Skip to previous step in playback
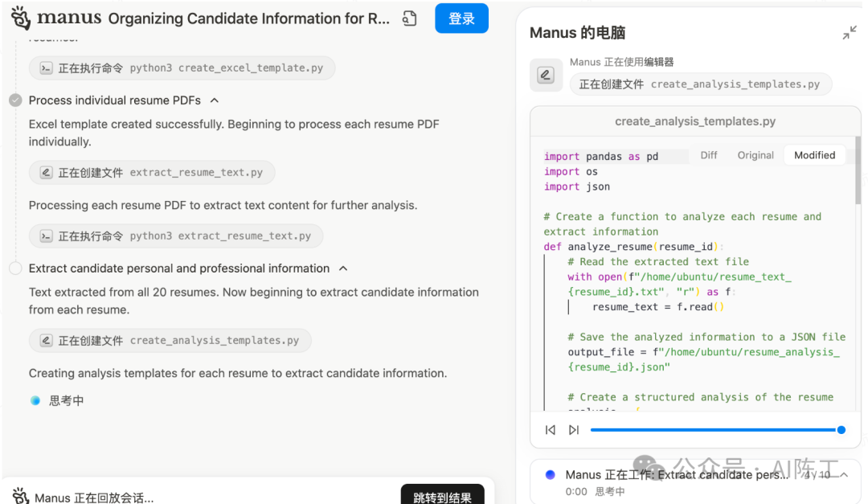 click(551, 430)
